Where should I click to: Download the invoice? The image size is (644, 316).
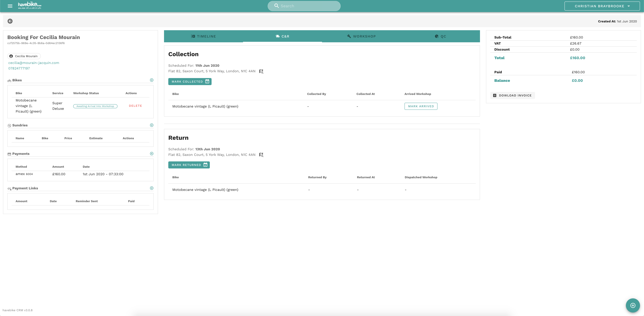click(513, 95)
